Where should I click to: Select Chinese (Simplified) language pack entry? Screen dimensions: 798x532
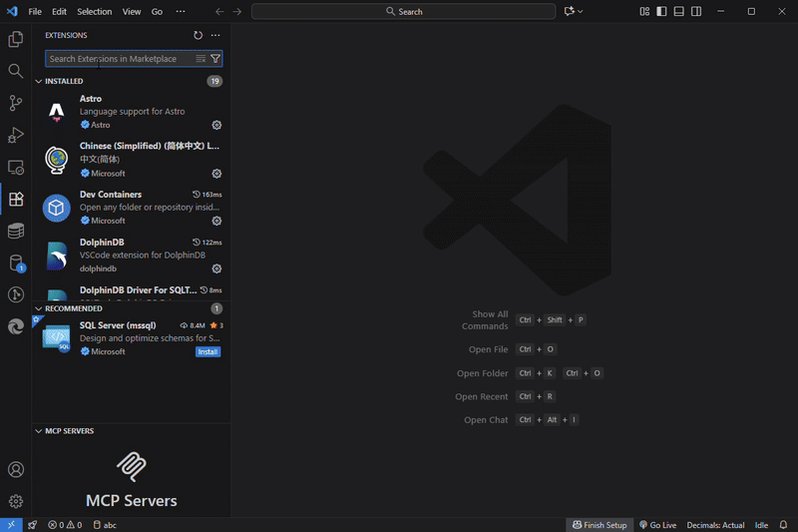coord(131,159)
